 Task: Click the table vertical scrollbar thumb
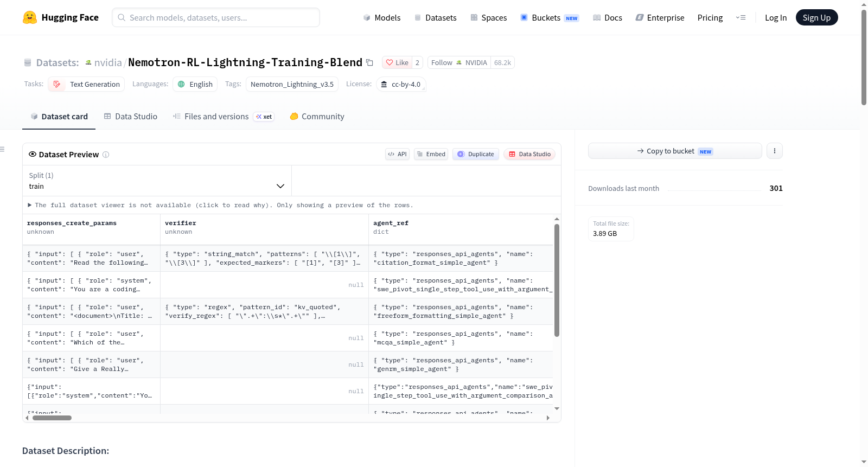[x=557, y=280]
